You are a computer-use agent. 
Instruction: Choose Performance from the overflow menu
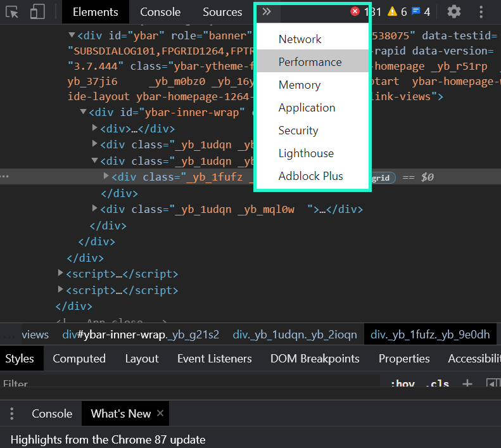(x=312, y=61)
